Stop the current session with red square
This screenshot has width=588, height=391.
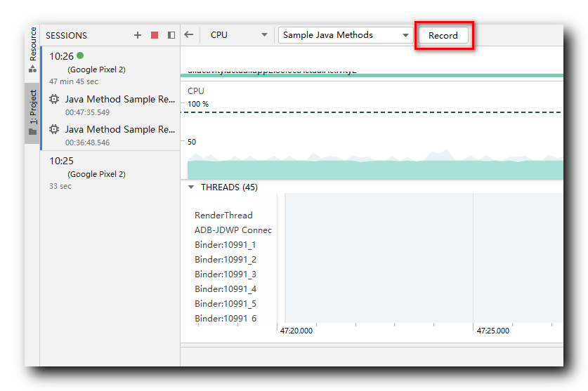(x=155, y=35)
